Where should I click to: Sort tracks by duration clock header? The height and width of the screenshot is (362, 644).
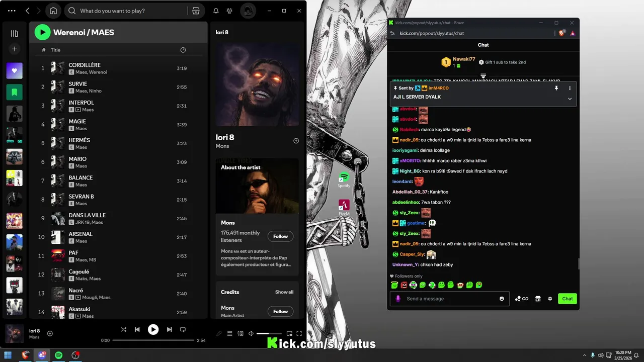[183, 50]
